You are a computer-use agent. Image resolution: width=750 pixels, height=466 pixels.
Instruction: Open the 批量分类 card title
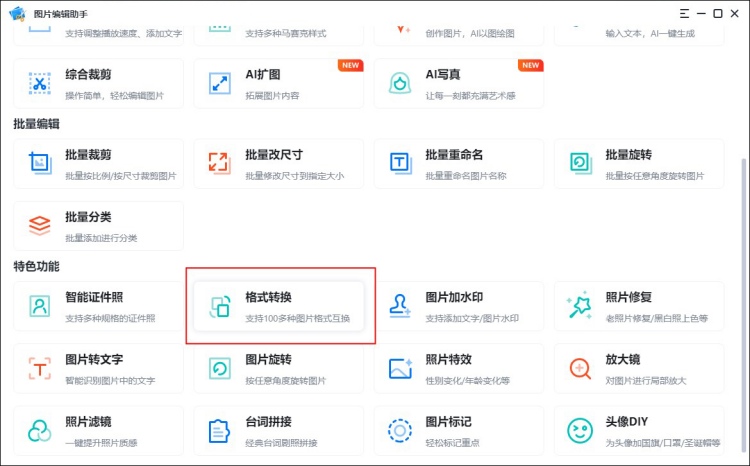click(x=88, y=217)
